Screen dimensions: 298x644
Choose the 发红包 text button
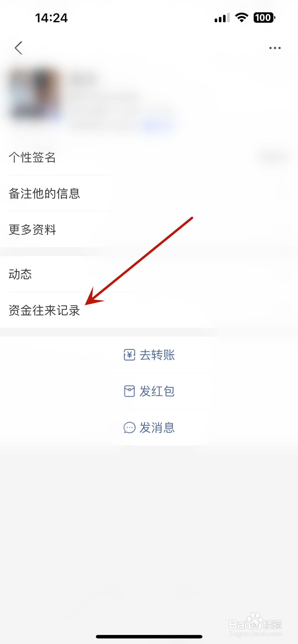[157, 391]
